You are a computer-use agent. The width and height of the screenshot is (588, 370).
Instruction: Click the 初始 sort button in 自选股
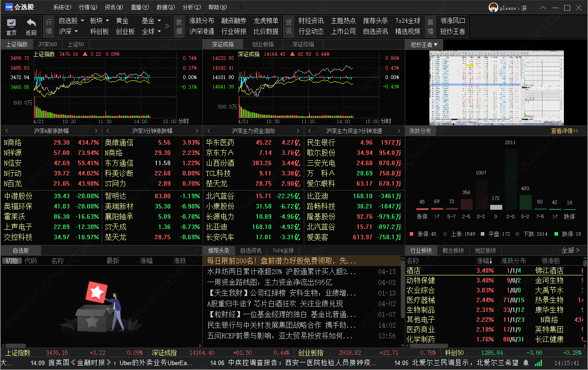click(x=12, y=261)
